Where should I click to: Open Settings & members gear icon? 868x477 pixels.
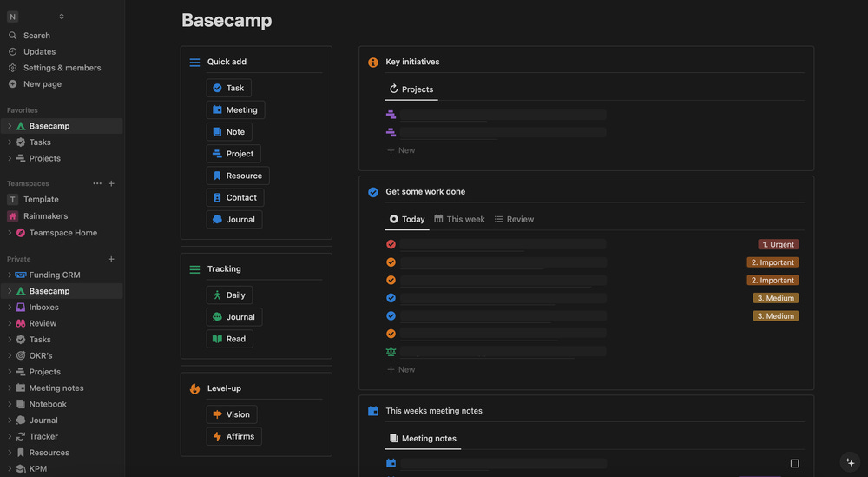(x=13, y=68)
